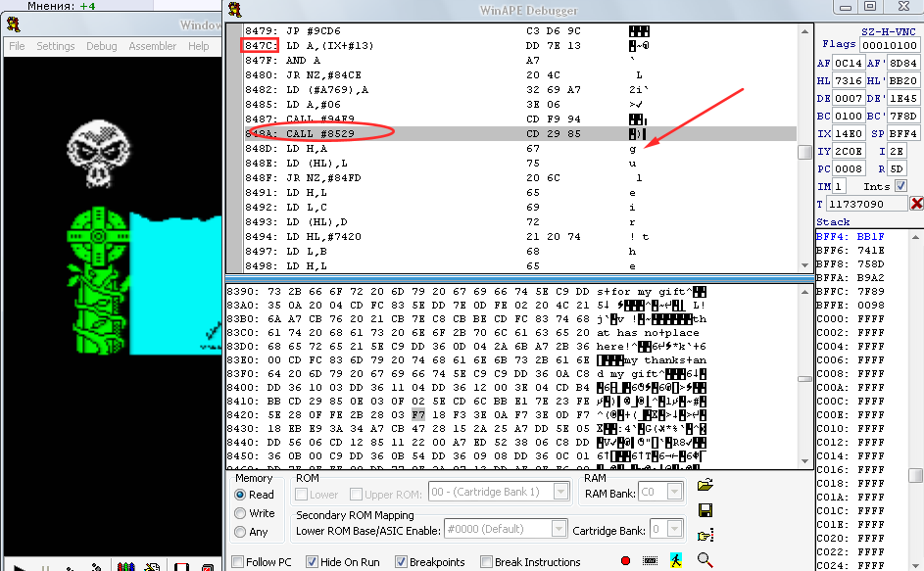924x571 pixels.
Task: Click the PC register field
Action: [x=848, y=169]
